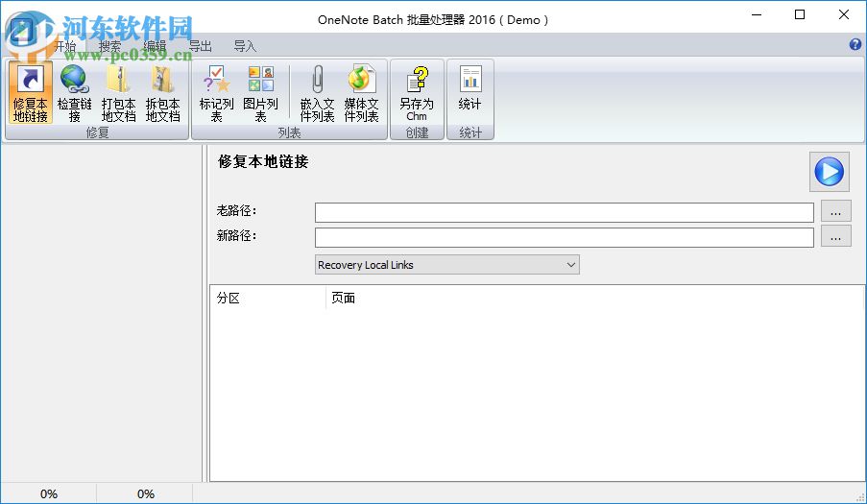
Task: Switch to the 编辑 ribbon tab
Action: (155, 46)
